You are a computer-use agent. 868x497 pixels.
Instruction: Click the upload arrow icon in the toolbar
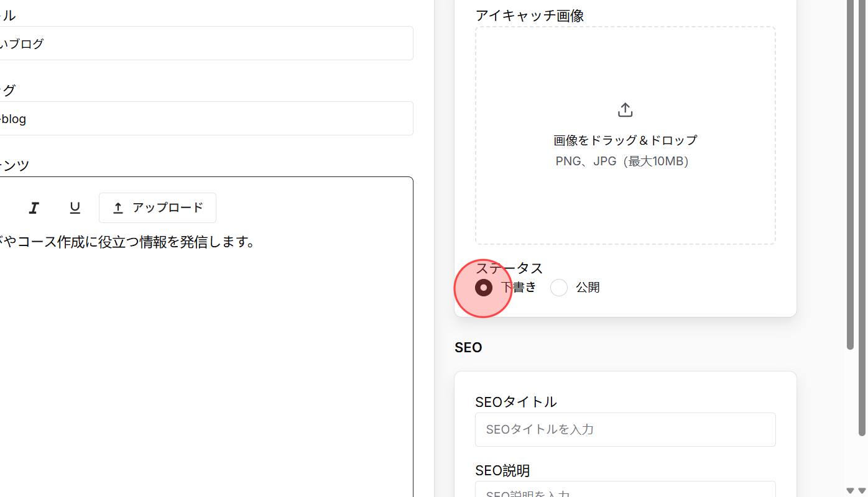coord(118,207)
